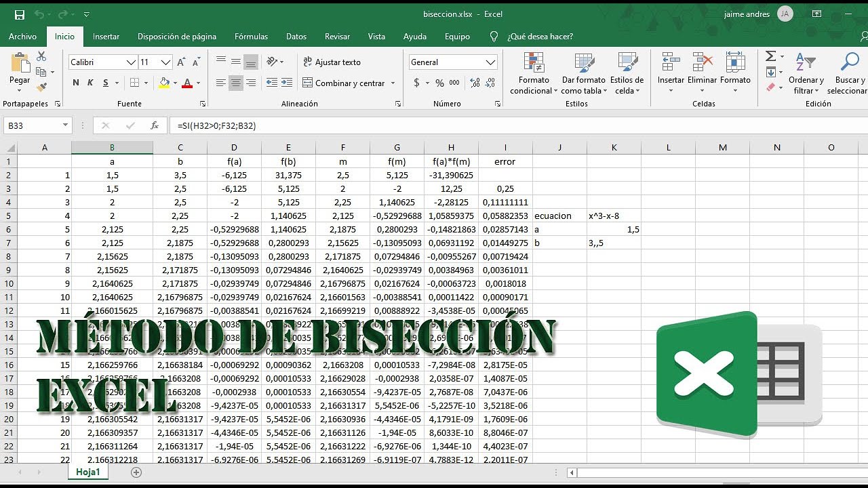Add a new sheet with the plus icon

tap(136, 472)
